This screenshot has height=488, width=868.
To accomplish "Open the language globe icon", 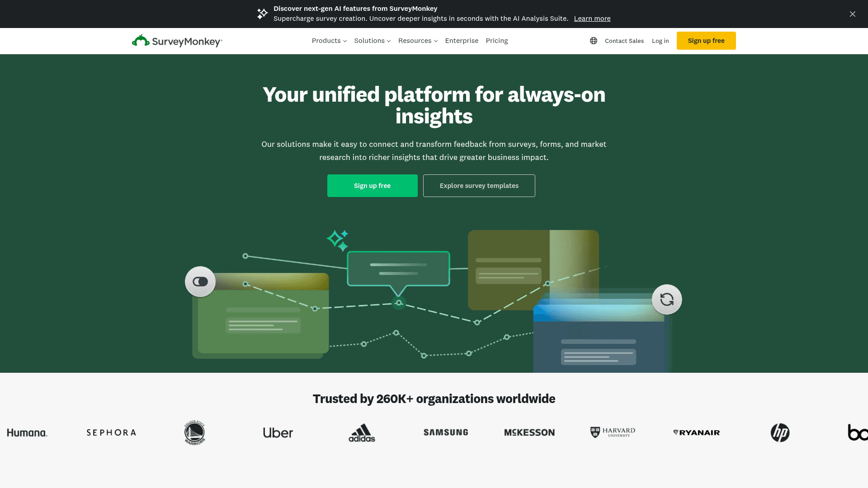I will pos(594,41).
